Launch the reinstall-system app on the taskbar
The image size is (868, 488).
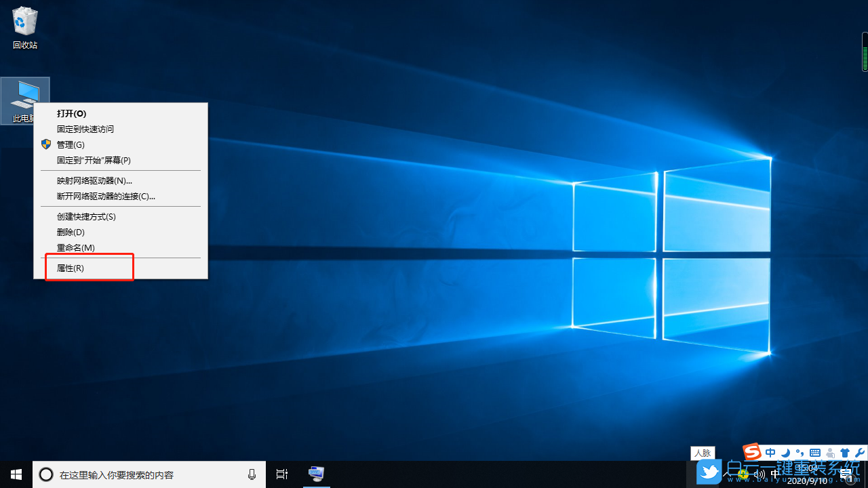pos(316,474)
